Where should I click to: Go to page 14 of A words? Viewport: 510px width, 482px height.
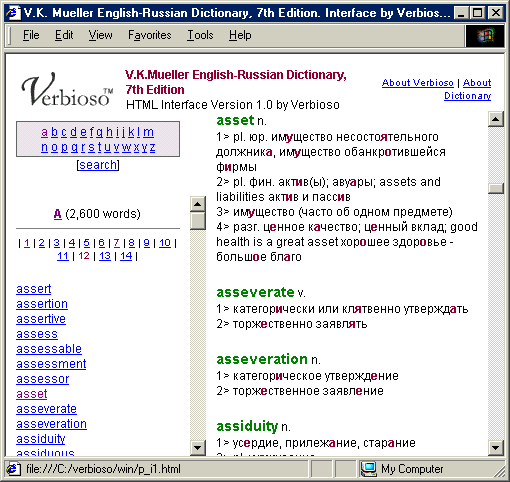pyautogui.click(x=126, y=256)
